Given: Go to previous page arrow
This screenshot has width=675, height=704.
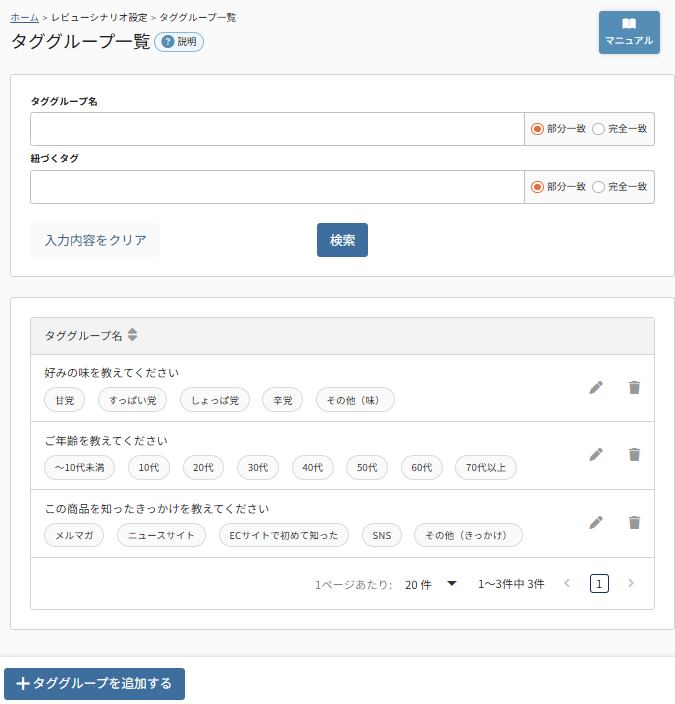Looking at the screenshot, I should [x=567, y=583].
